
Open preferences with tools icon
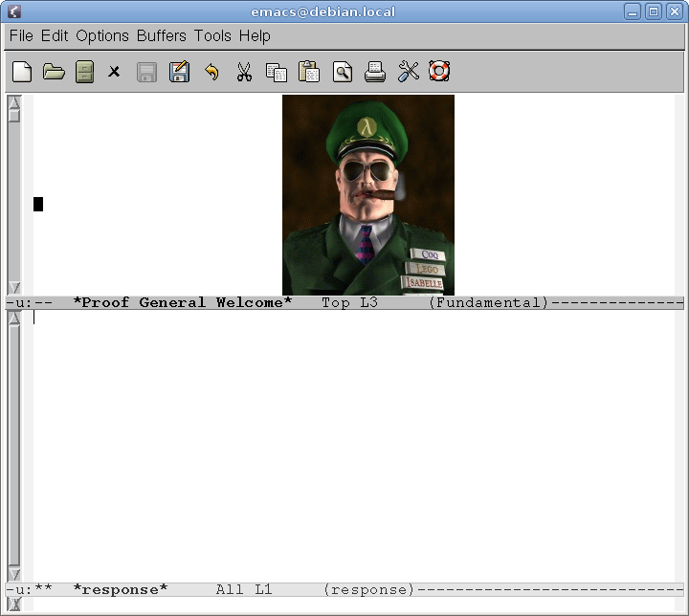click(x=409, y=72)
